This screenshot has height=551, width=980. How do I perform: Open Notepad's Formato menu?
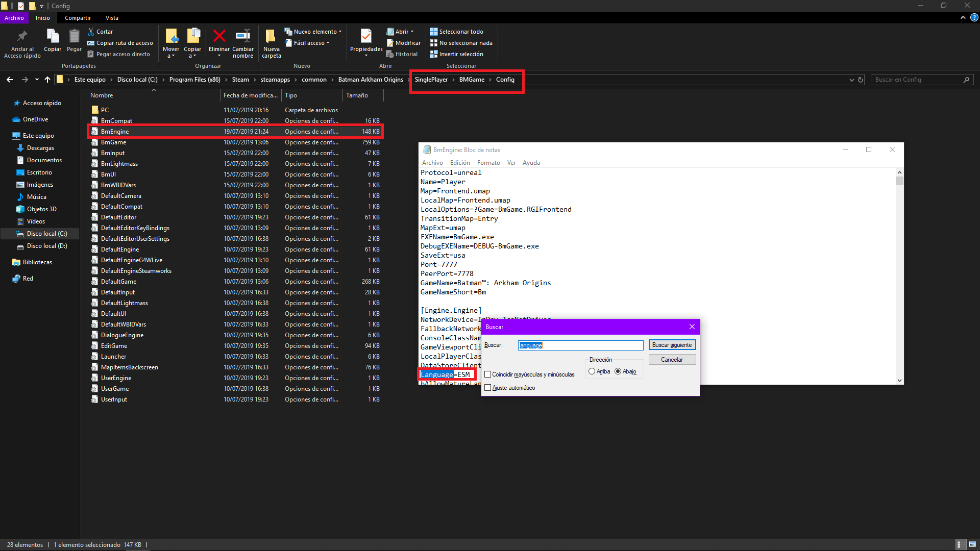(x=488, y=163)
